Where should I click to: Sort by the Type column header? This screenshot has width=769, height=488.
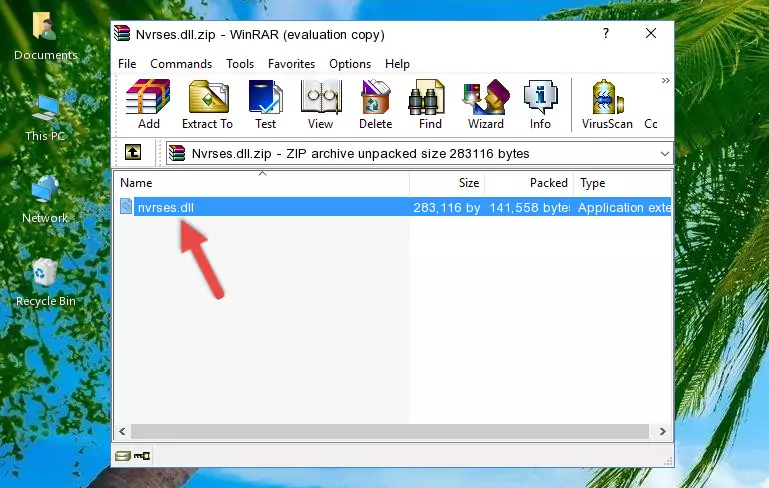622,183
